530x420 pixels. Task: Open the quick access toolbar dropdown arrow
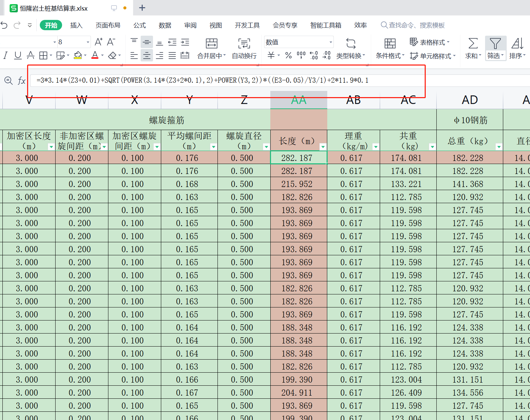pyautogui.click(x=30, y=25)
